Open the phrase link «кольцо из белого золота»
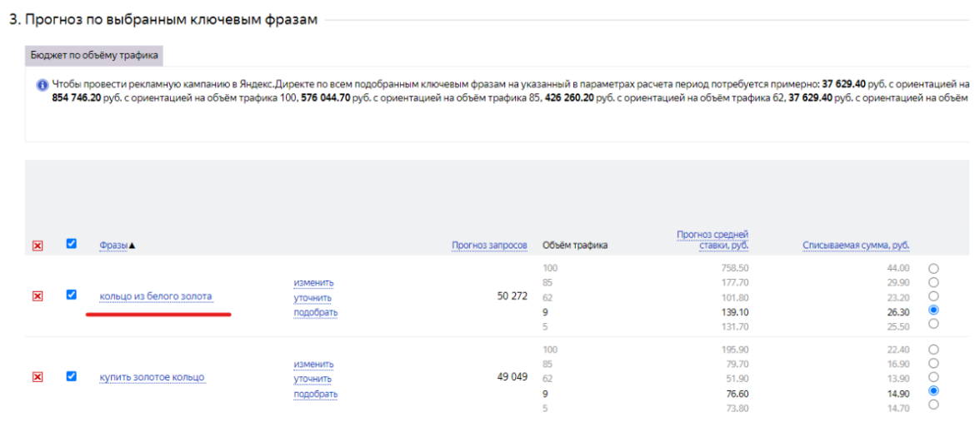The width and height of the screenshot is (980, 442). coord(156,296)
